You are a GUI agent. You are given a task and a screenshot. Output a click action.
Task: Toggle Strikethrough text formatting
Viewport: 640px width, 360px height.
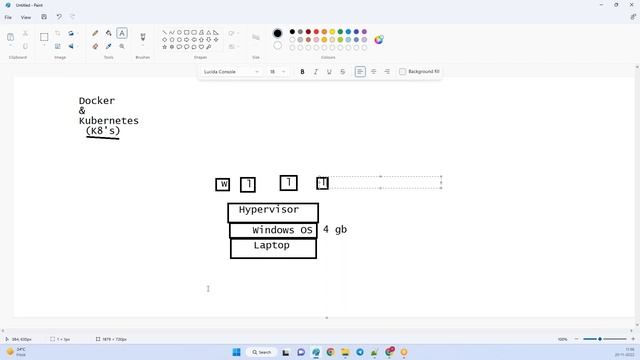pyautogui.click(x=342, y=72)
